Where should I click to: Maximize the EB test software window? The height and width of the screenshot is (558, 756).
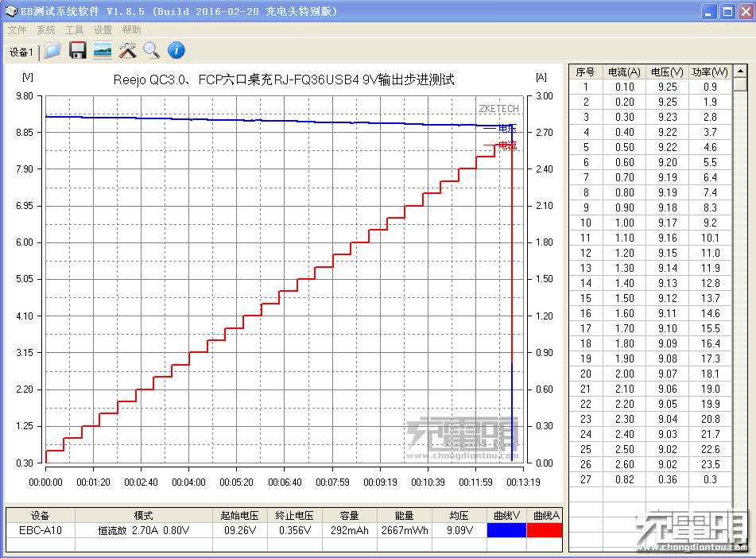[x=727, y=12]
